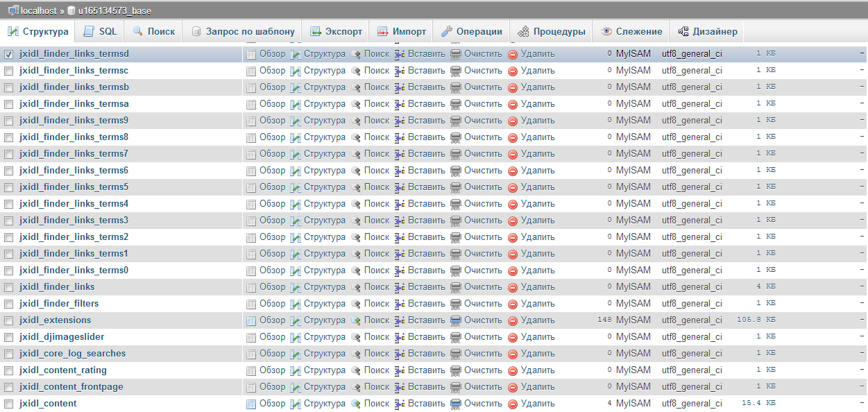Open the Структура tab
The width and height of the screenshot is (868, 412).
(38, 31)
